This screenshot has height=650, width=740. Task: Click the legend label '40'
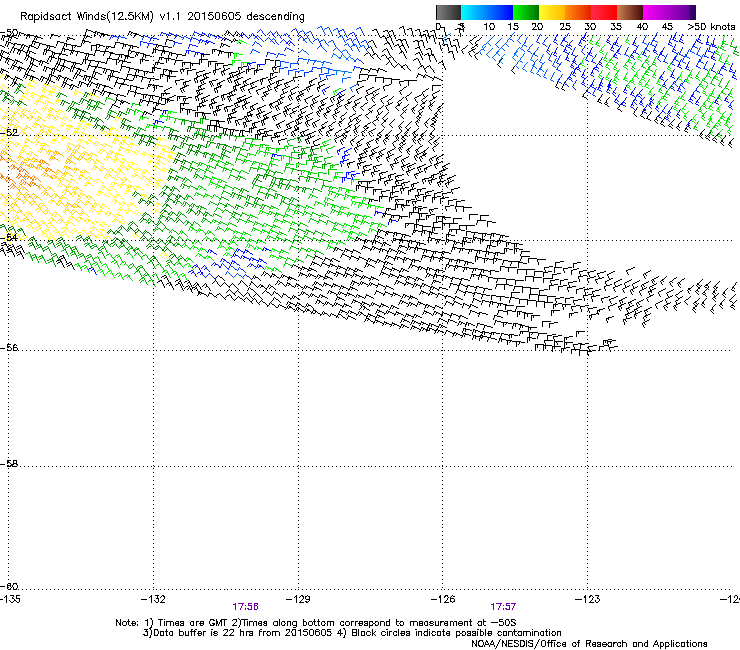[x=642, y=27]
